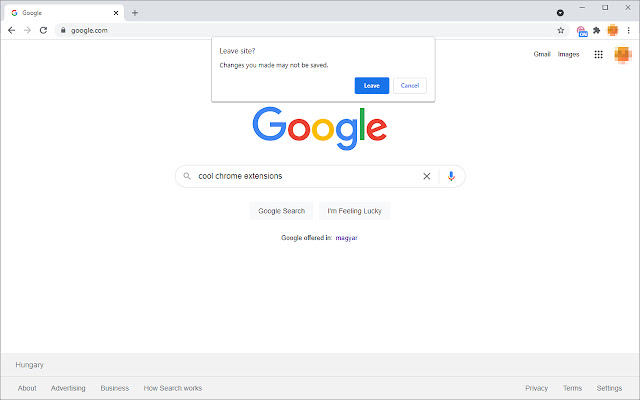The image size is (640, 400).
Task: Click Cancel in Leave site dialog
Action: pos(410,86)
